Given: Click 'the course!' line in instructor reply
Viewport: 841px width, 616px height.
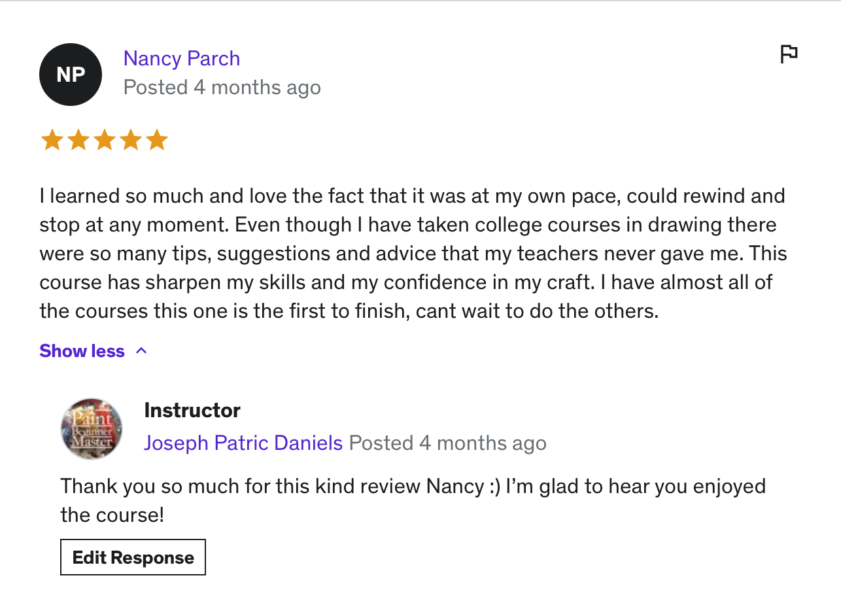Looking at the screenshot, I should (x=112, y=515).
